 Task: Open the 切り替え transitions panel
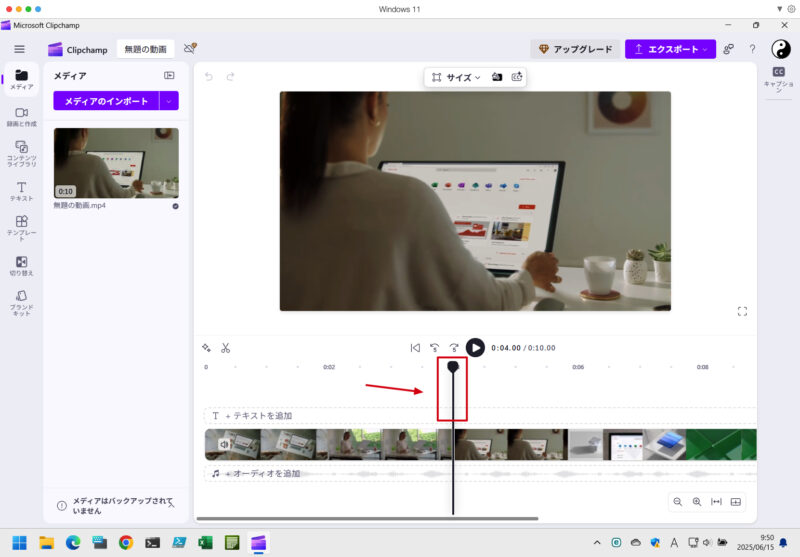pyautogui.click(x=21, y=266)
